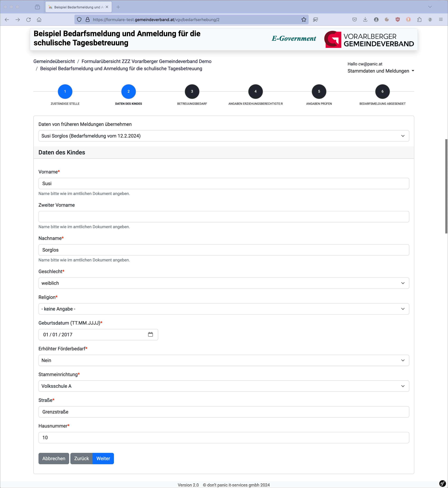Viewport: 448px width, 488px height.
Task: Go to step 3 Betreuungsbedarf
Action: [x=192, y=92]
